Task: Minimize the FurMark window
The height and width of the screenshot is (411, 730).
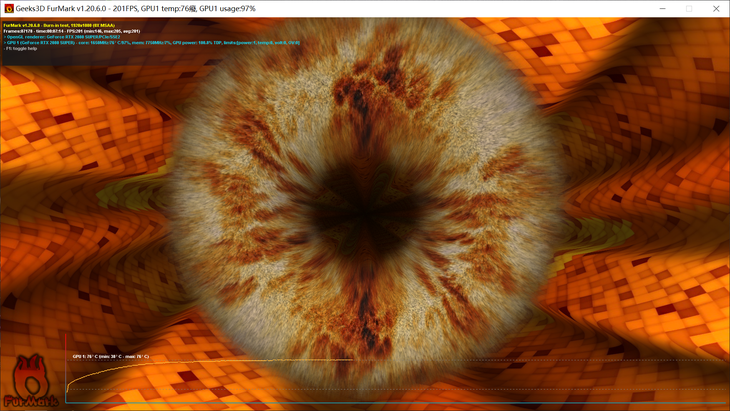Action: (x=662, y=8)
